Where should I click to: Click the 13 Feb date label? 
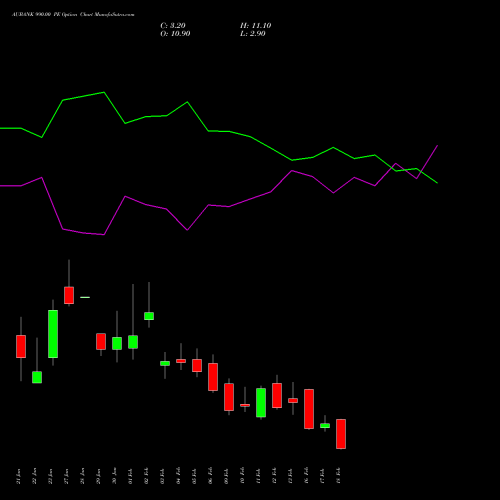[x=291, y=476]
